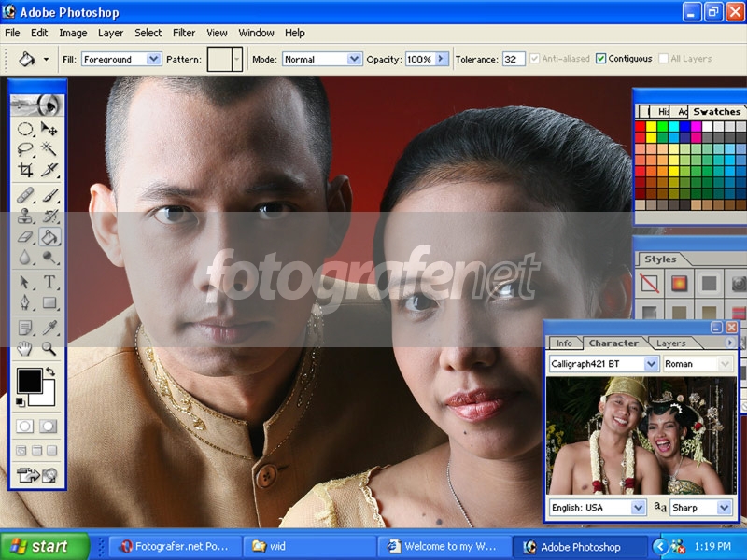Open the File menu

click(12, 33)
